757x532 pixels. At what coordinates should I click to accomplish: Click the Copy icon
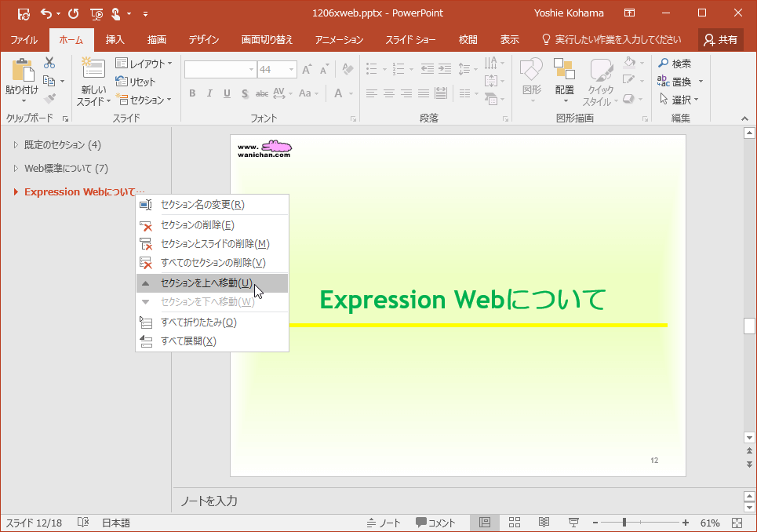[x=49, y=81]
